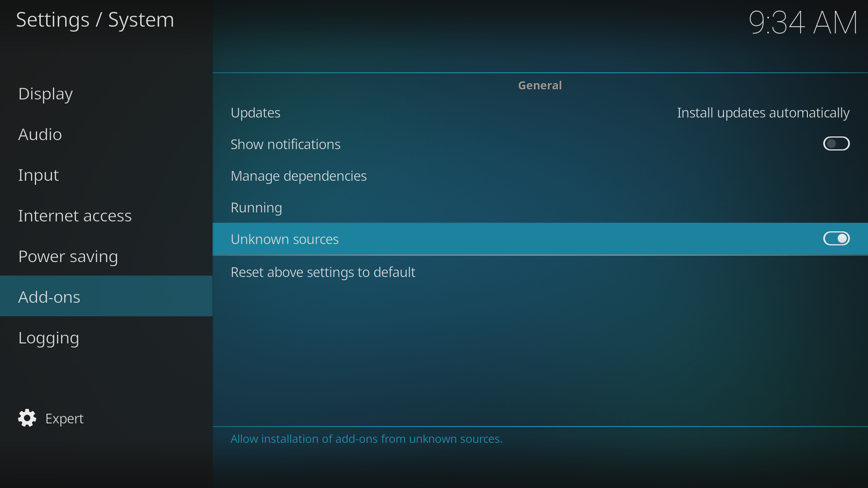868x488 pixels.
Task: Switch to Power saving category
Action: 68,256
